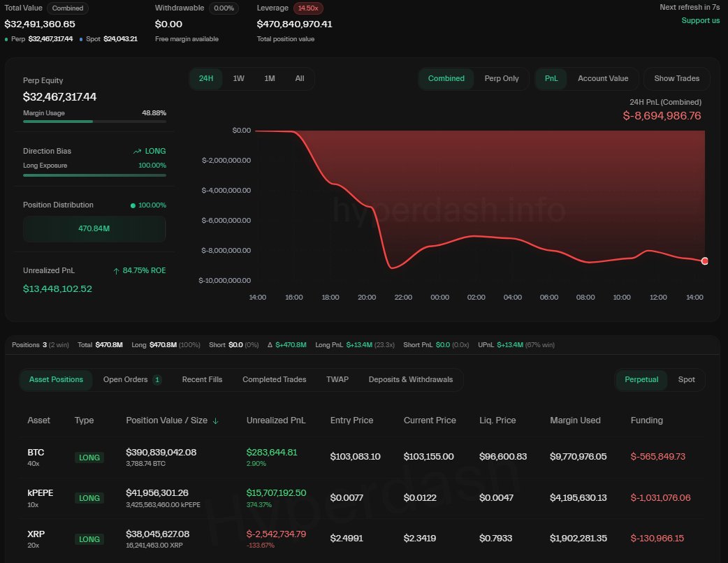
Task: Select the Spot positions toggle
Action: (x=686, y=379)
